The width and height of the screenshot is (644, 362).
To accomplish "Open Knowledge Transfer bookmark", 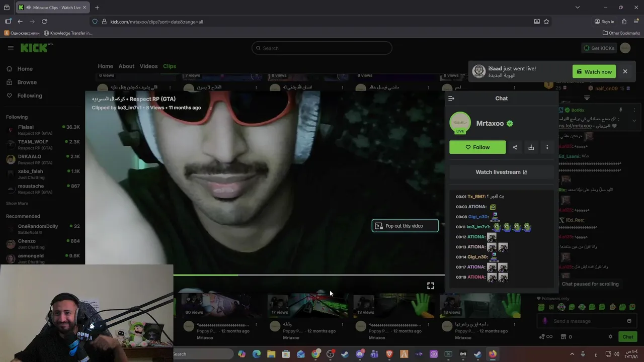I will click(68, 33).
